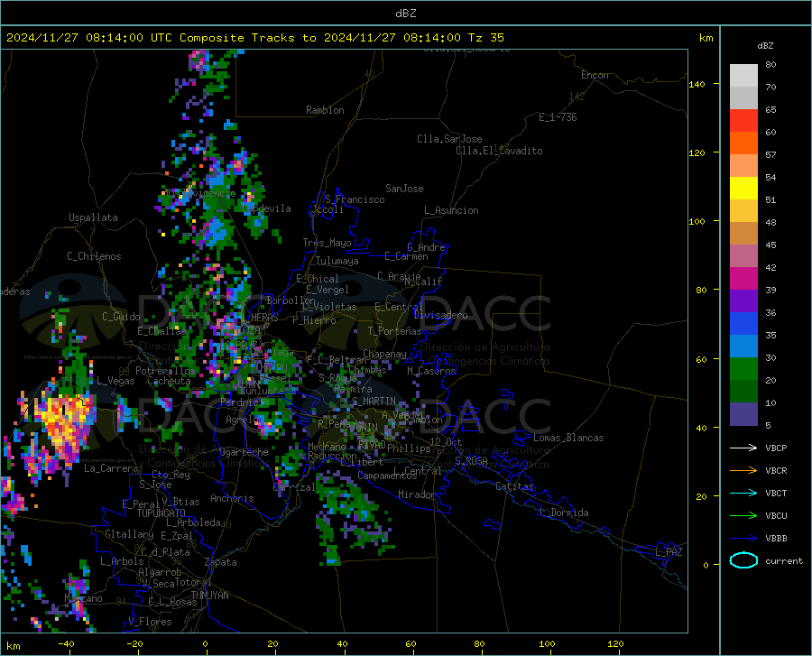Click the Catitas place label

(515, 486)
